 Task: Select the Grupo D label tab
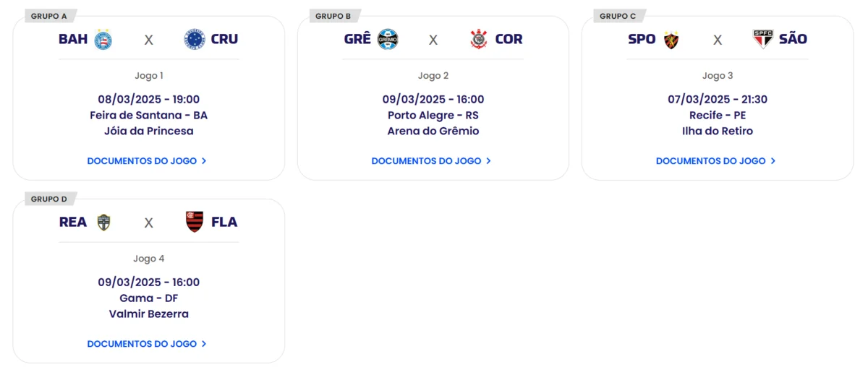pos(49,199)
